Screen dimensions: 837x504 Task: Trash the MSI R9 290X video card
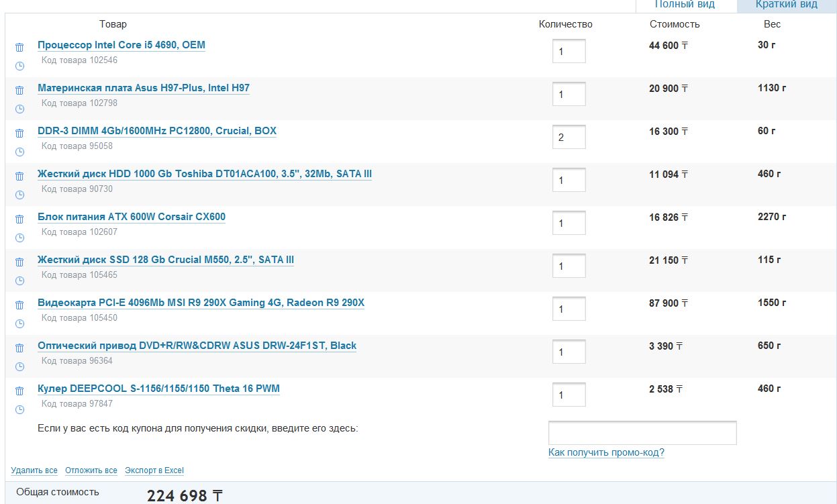[19, 305]
